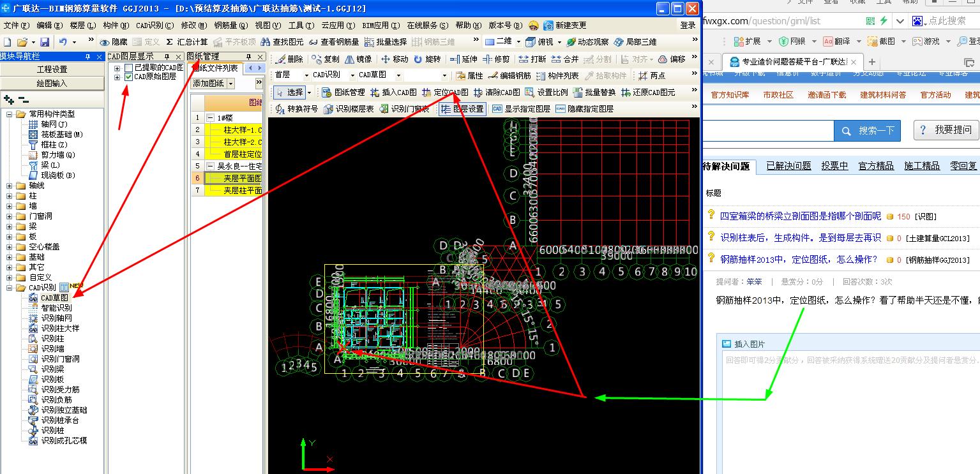Open the 添加图纸 dropdown arrow
Viewport: 980px width, 474px height.
tap(230, 84)
